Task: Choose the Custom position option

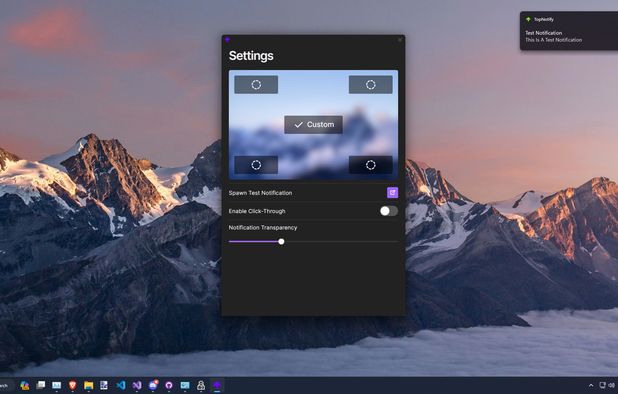Action: coord(313,125)
